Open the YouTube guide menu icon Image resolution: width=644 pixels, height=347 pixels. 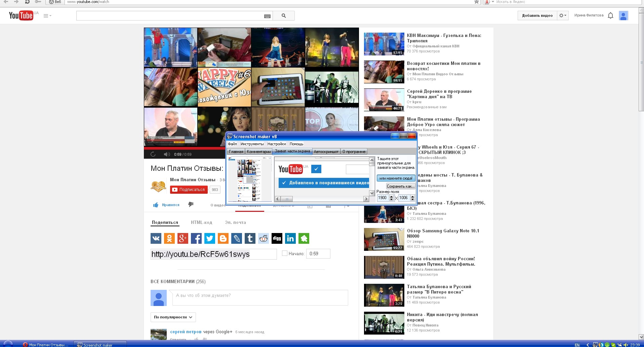pos(47,16)
